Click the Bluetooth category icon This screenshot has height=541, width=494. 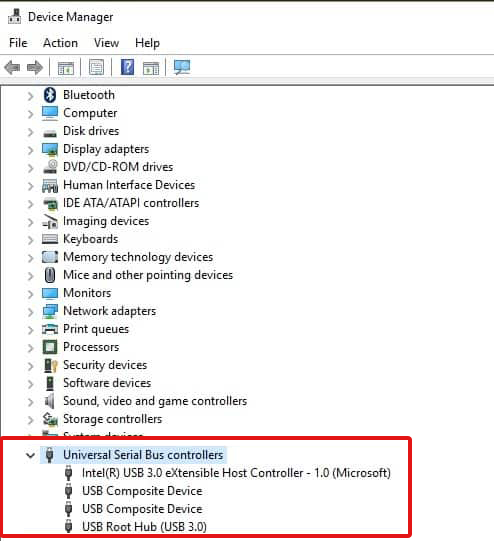coord(50,95)
